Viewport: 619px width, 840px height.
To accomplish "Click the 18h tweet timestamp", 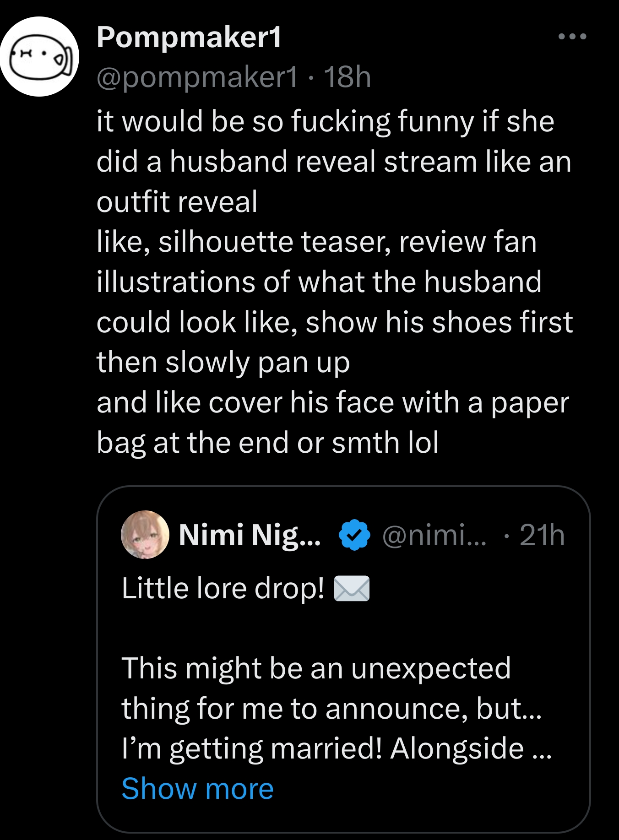I will (347, 76).
